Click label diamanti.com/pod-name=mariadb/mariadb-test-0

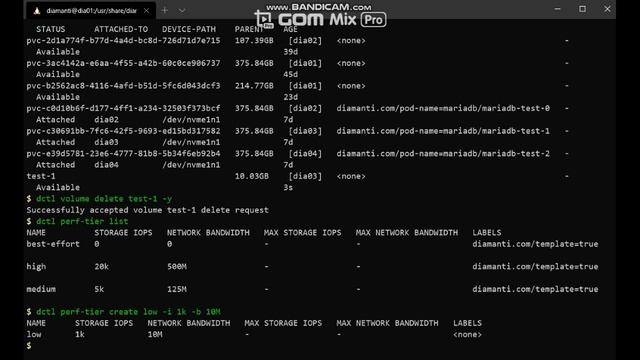(443, 108)
